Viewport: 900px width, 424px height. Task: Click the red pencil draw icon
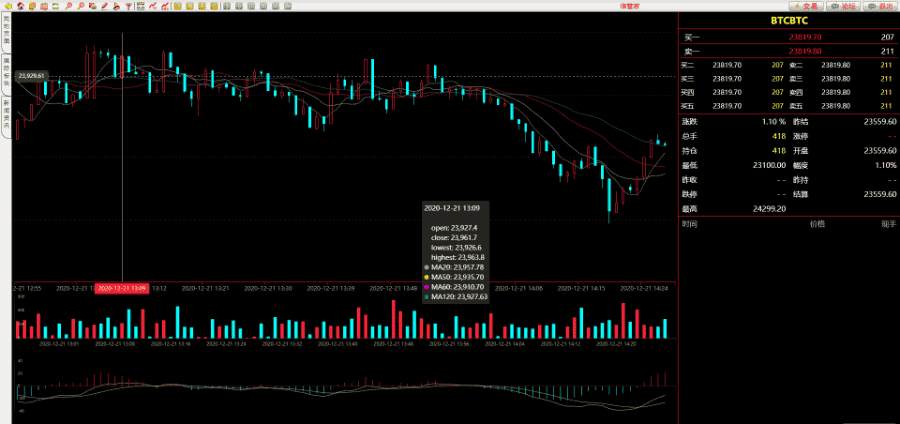pyautogui.click(x=104, y=6)
